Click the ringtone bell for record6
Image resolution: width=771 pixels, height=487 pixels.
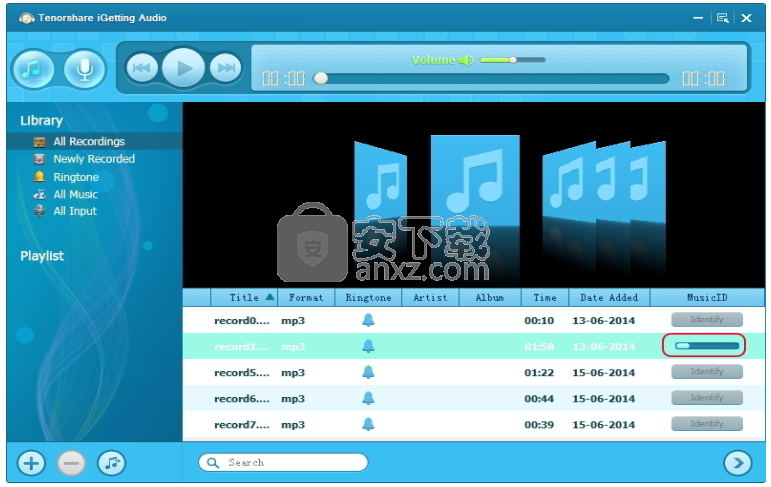(368, 398)
